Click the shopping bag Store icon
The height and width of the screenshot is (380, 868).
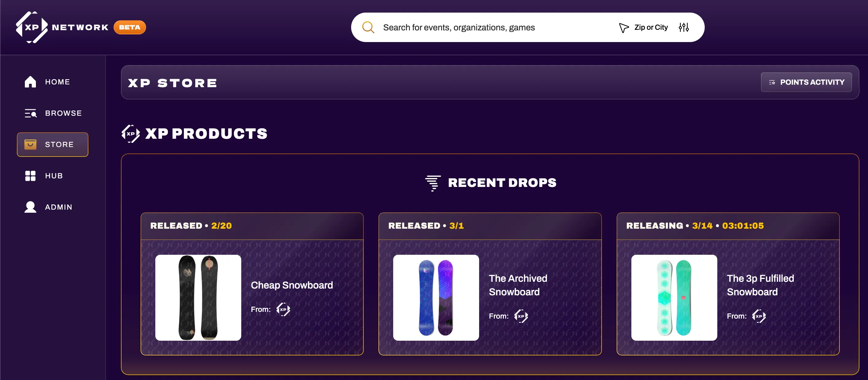click(30, 144)
